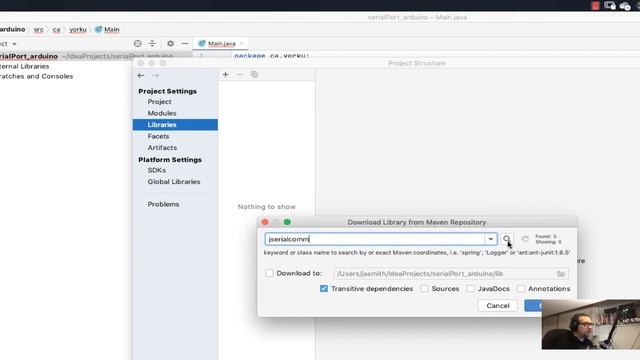Open the search field history dropdown arrow
Viewport: 640px width, 360px height.
(x=491, y=239)
